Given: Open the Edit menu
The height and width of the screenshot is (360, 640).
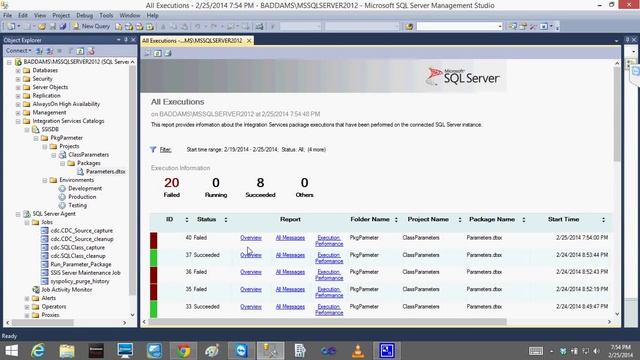Looking at the screenshot, I should [23, 16].
